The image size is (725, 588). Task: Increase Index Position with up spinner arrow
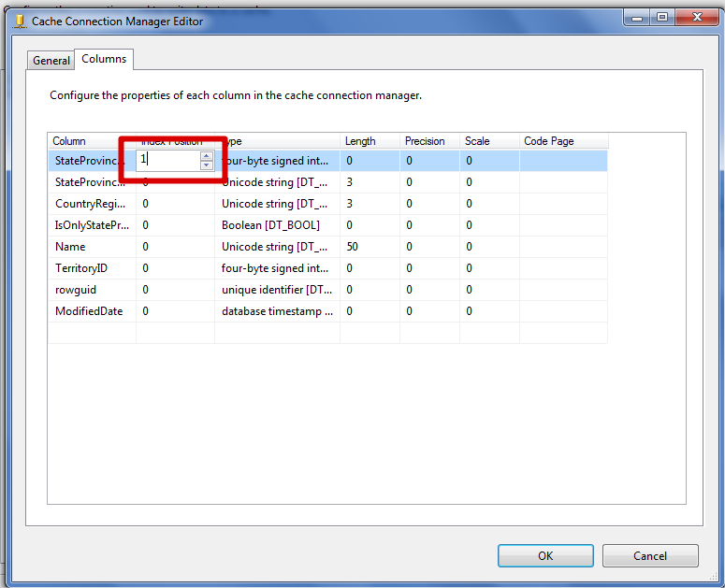click(207, 155)
